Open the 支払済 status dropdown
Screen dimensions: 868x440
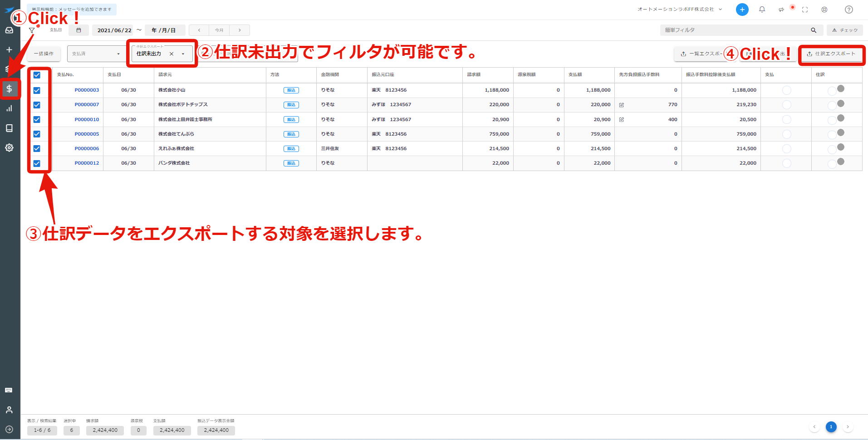pos(96,54)
